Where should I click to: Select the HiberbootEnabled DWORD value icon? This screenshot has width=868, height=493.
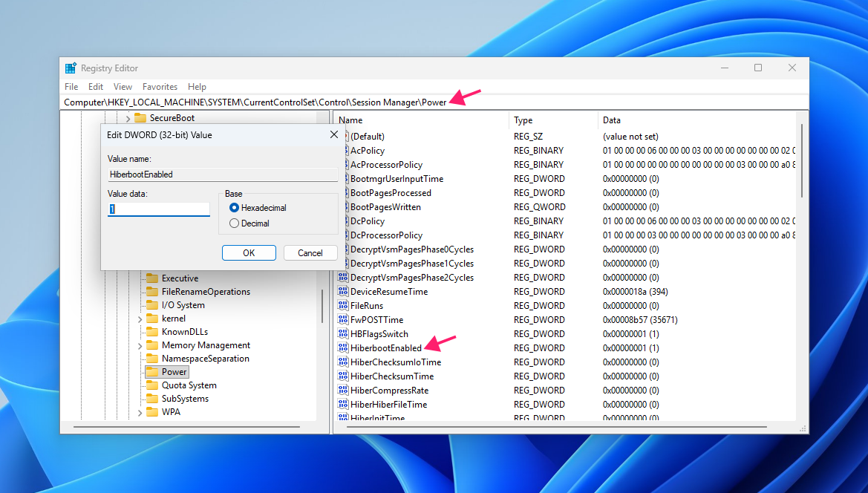pyautogui.click(x=342, y=347)
